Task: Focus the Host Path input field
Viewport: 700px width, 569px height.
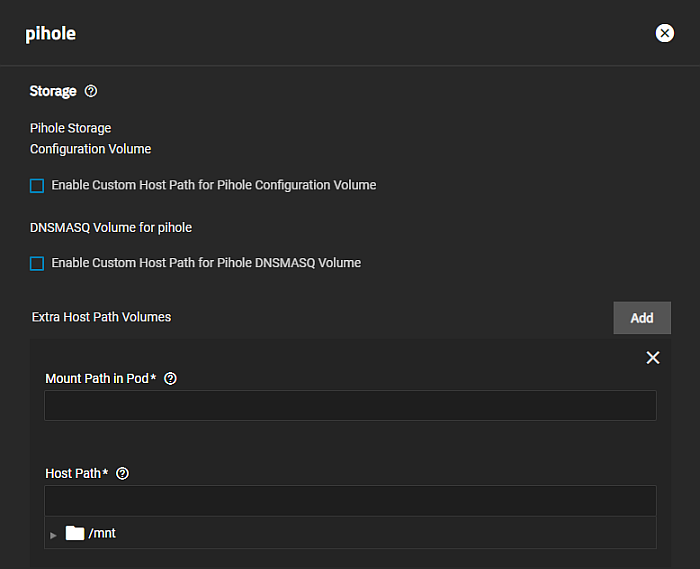Action: pyautogui.click(x=350, y=501)
